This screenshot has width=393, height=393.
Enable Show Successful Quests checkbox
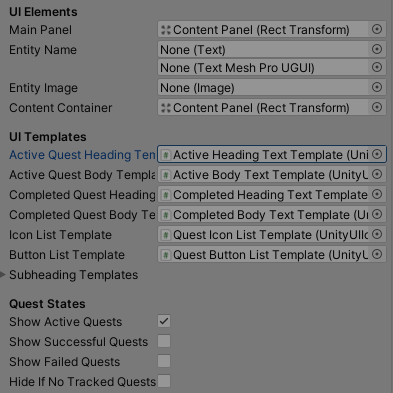pyautogui.click(x=164, y=341)
